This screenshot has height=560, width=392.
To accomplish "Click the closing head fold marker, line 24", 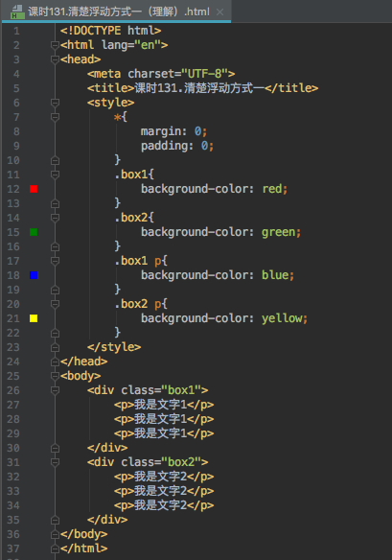I will (x=55, y=362).
